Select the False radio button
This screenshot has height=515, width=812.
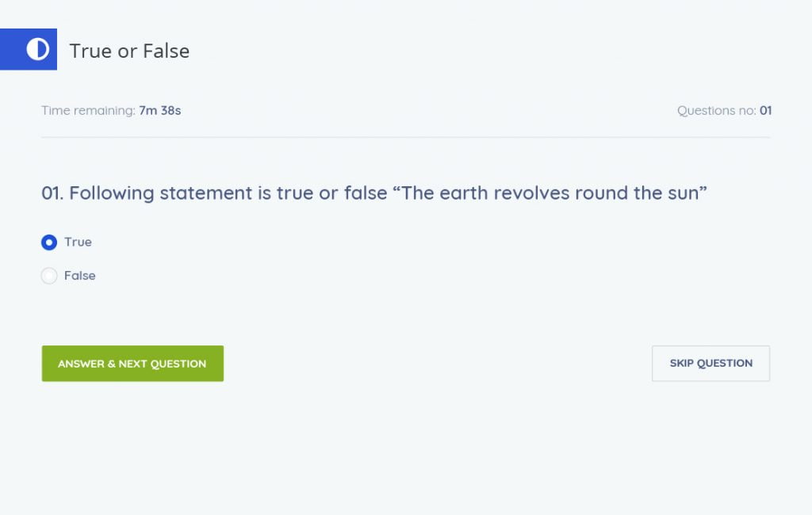tap(49, 276)
